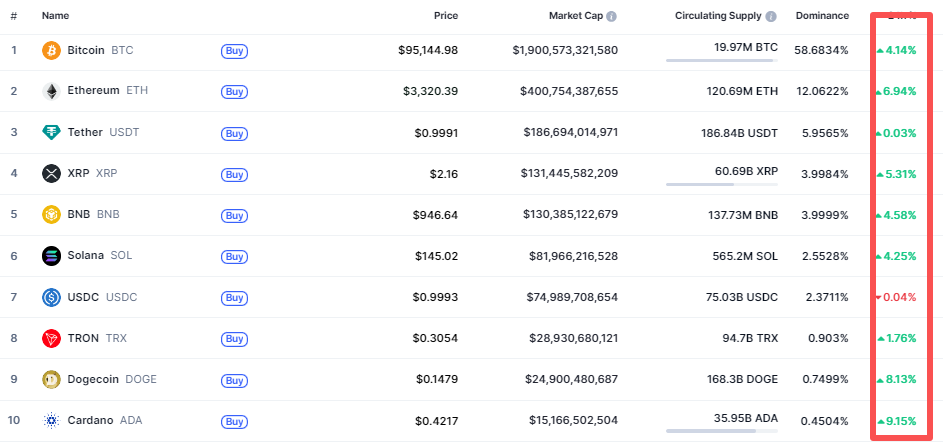Click the Dogecoin logo icon
The height and width of the screenshot is (445, 943).
pos(51,379)
